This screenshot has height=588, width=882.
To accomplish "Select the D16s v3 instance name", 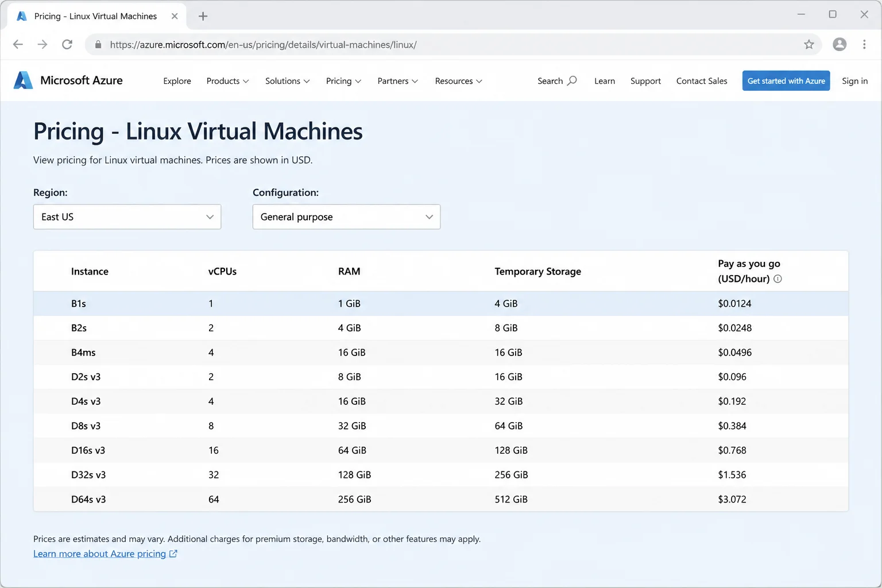I will [88, 450].
